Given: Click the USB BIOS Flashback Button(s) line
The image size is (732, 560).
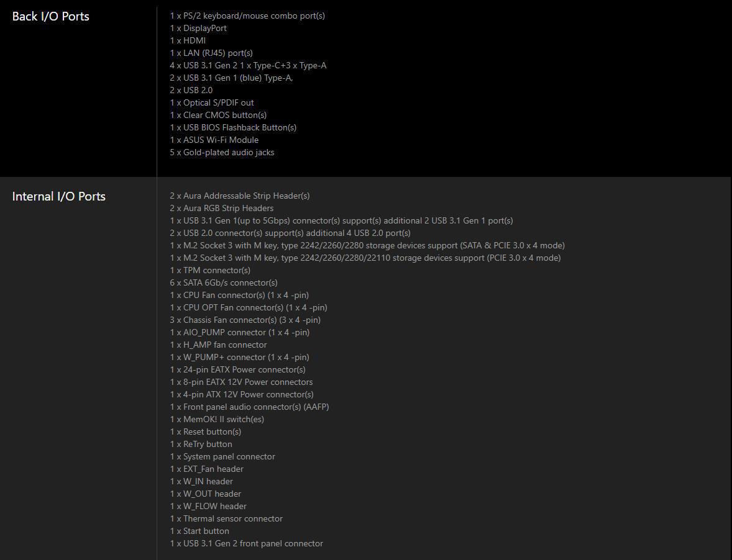Looking at the screenshot, I should coord(234,127).
